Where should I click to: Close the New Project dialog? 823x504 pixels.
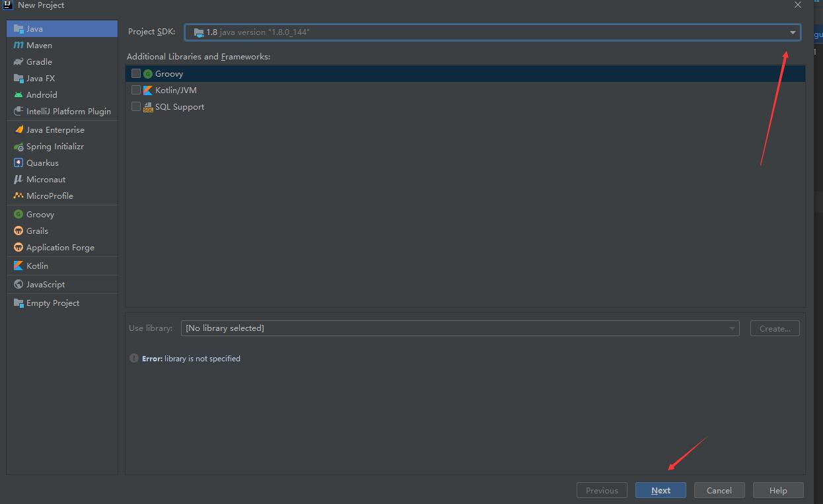(797, 5)
